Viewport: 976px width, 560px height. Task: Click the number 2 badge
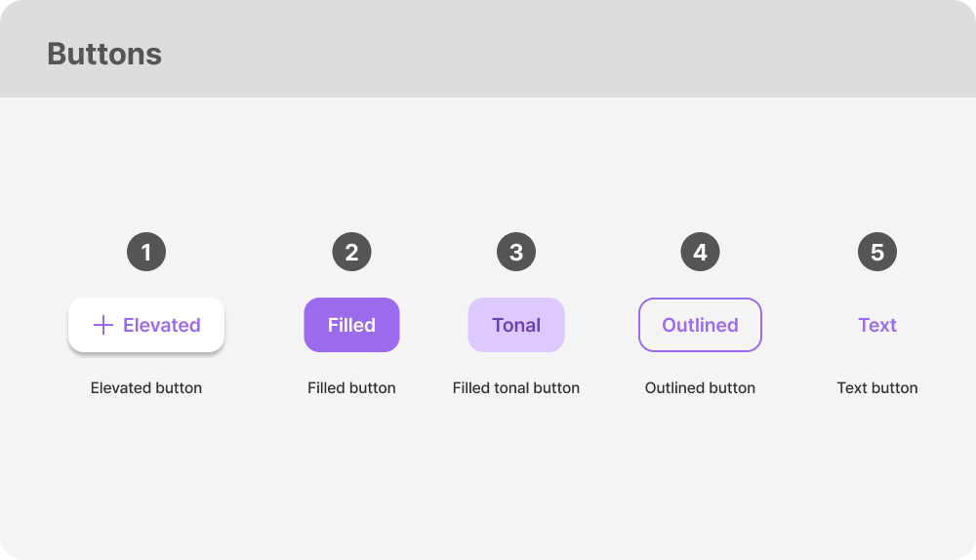tap(351, 253)
